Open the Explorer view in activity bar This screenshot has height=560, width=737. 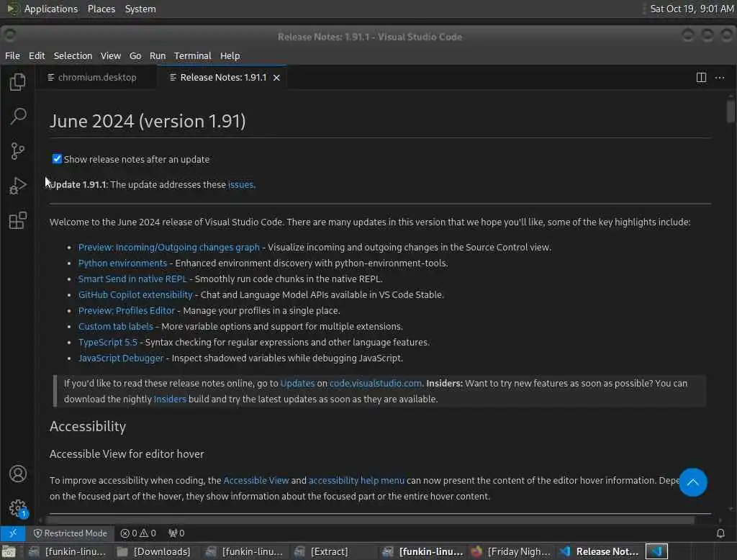click(x=17, y=82)
